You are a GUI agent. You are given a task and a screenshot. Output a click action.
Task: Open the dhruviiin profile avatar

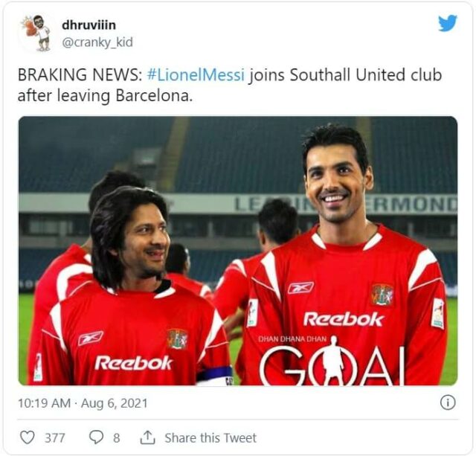pyautogui.click(x=37, y=33)
